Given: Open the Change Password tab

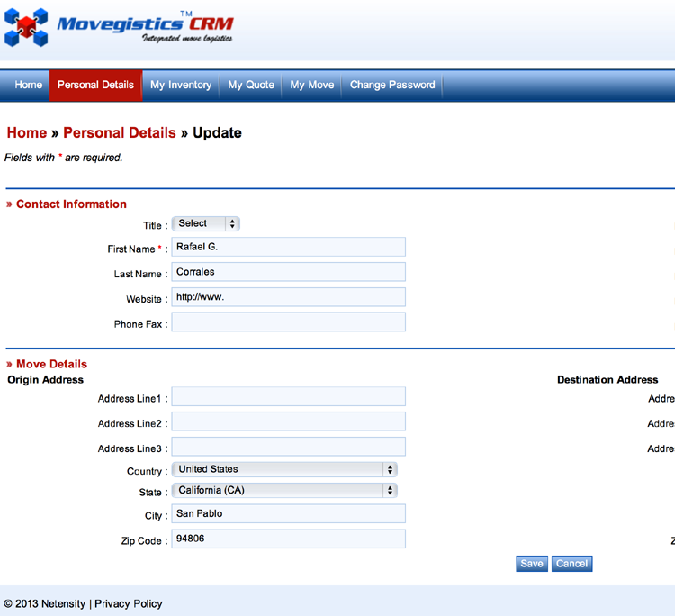Looking at the screenshot, I should [x=392, y=85].
